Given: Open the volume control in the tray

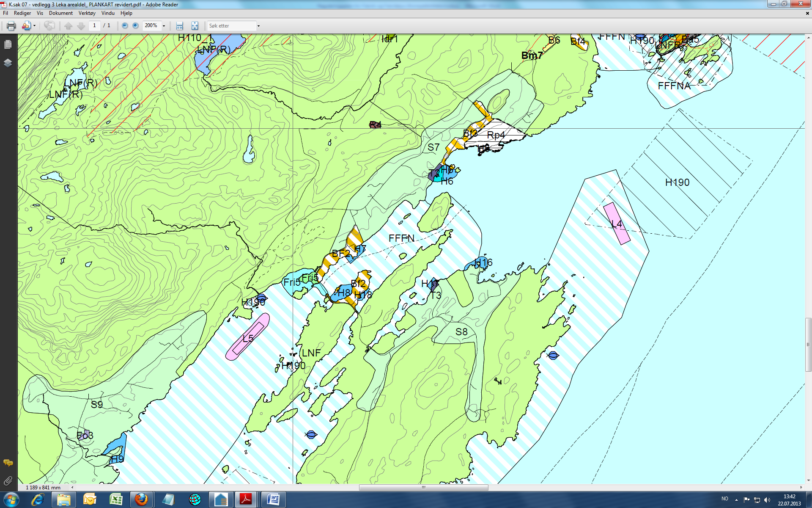Looking at the screenshot, I should [768, 500].
